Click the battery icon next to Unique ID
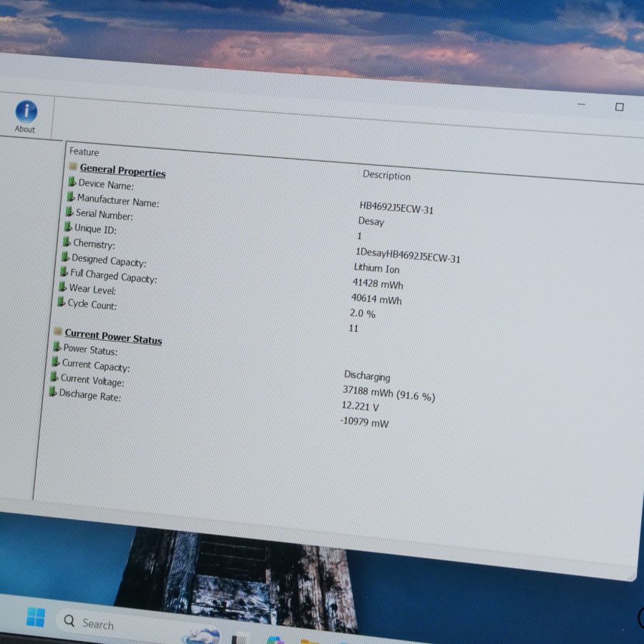Viewport: 644px width, 644px height. [68, 227]
